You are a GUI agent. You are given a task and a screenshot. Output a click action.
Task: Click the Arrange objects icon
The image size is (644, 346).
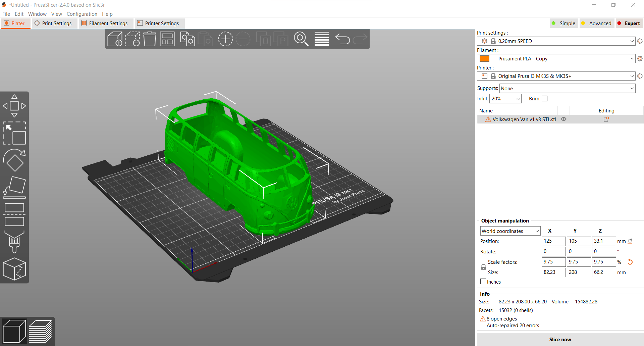pyautogui.click(x=167, y=39)
